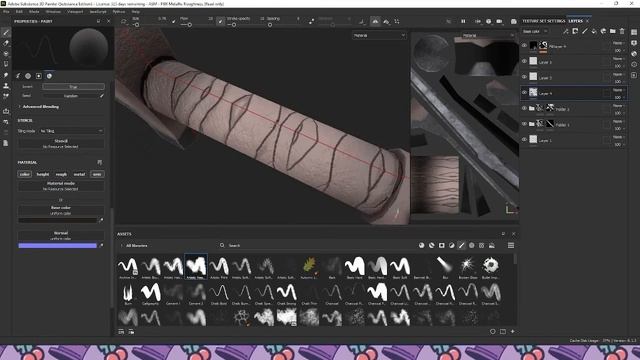This screenshot has width=640, height=360.
Task: Open the Tiling mode dropdown
Action: 71,131
